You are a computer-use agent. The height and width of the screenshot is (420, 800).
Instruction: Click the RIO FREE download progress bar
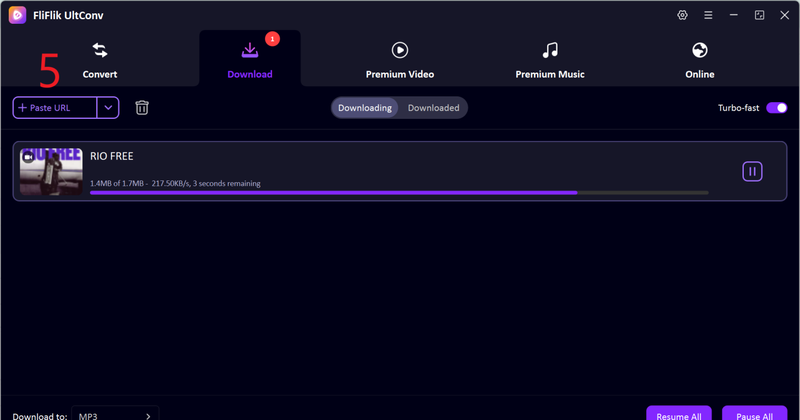click(x=399, y=193)
